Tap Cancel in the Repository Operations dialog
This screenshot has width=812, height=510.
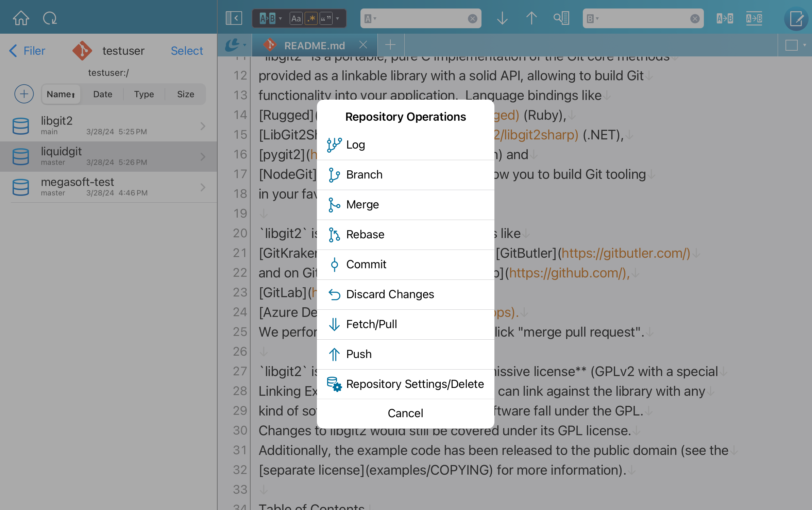click(405, 413)
